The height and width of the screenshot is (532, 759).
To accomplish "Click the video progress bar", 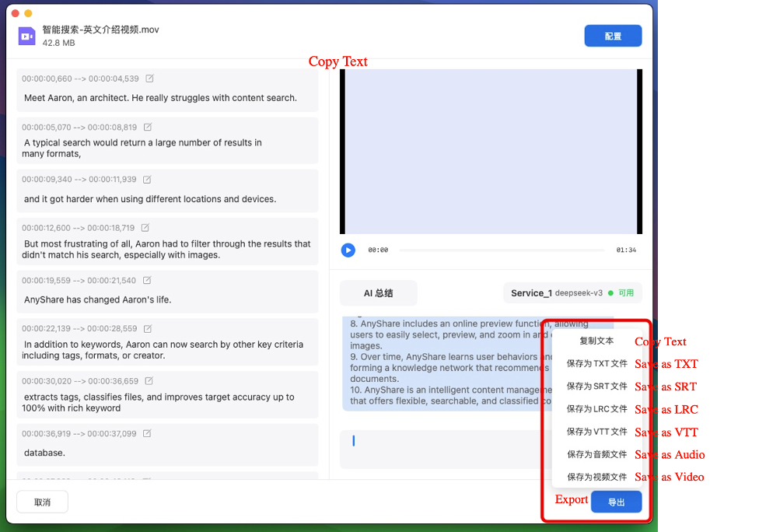I will tap(502, 250).
